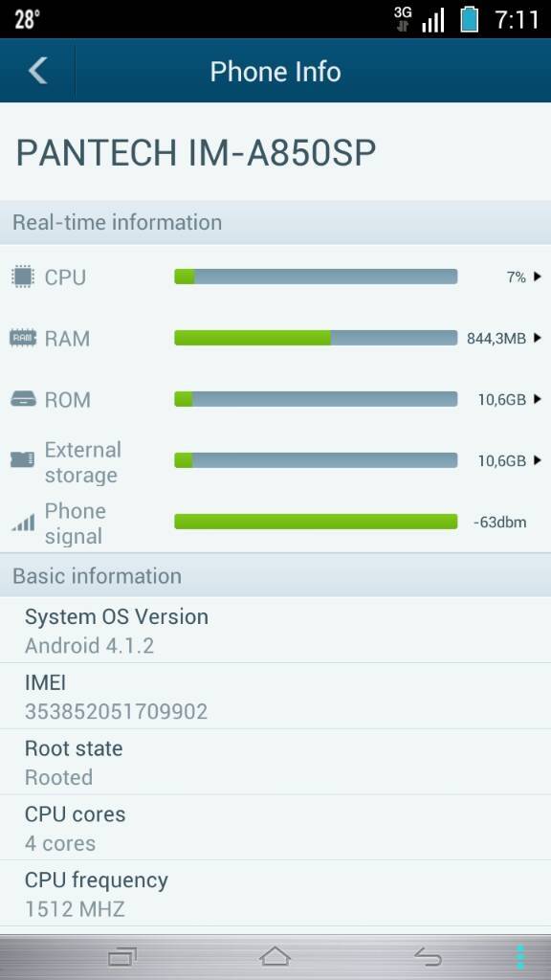
Task: Tap the Phone signal strength bar
Action: (x=316, y=522)
